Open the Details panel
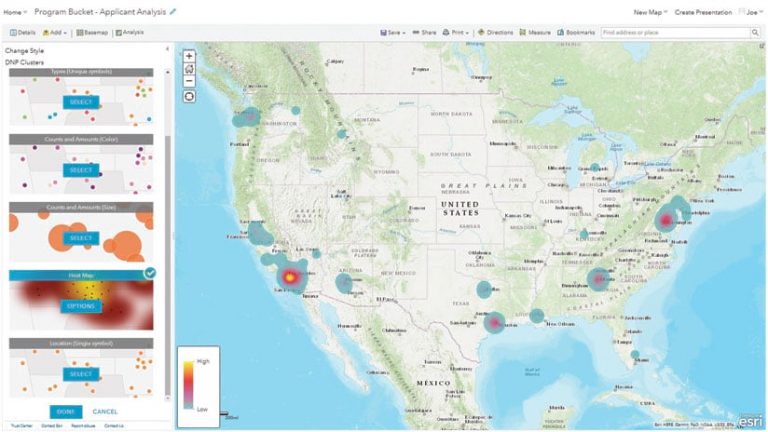This screenshot has width=768, height=432. click(x=23, y=32)
